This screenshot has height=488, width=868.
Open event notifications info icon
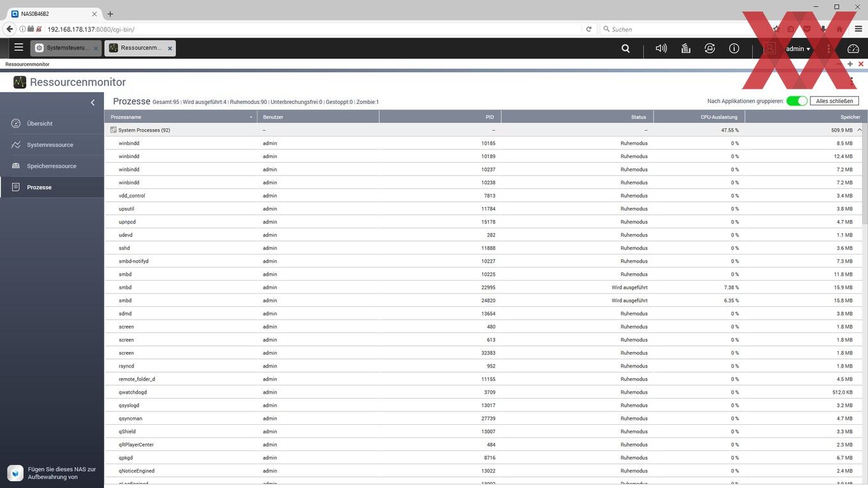coord(734,48)
